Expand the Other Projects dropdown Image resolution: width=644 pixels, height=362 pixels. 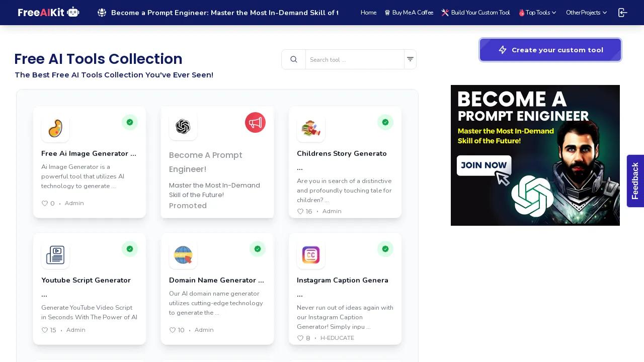pyautogui.click(x=586, y=13)
